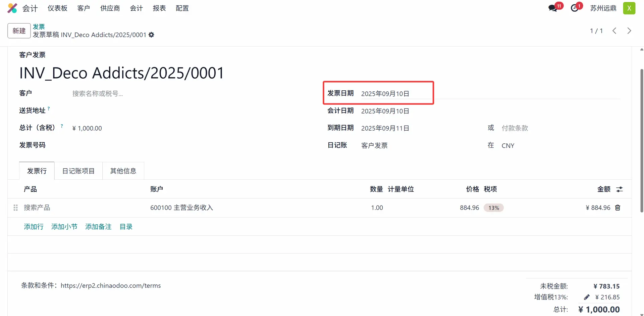Viewport: 644px width, 316px height.
Task: Open the 日记账 journal selection field
Action: [x=402, y=146]
